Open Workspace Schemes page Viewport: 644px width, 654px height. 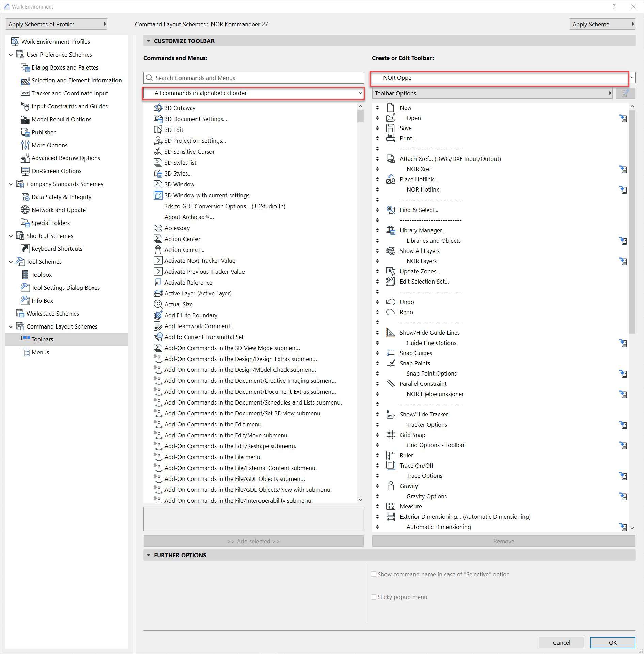coord(52,314)
